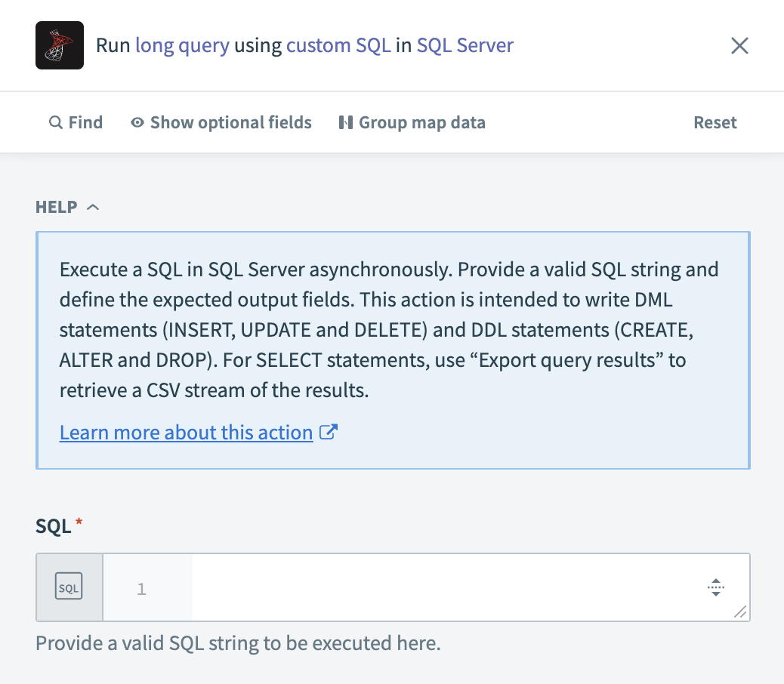Select the Find toolbar item
The height and width of the screenshot is (684, 784).
(x=76, y=122)
